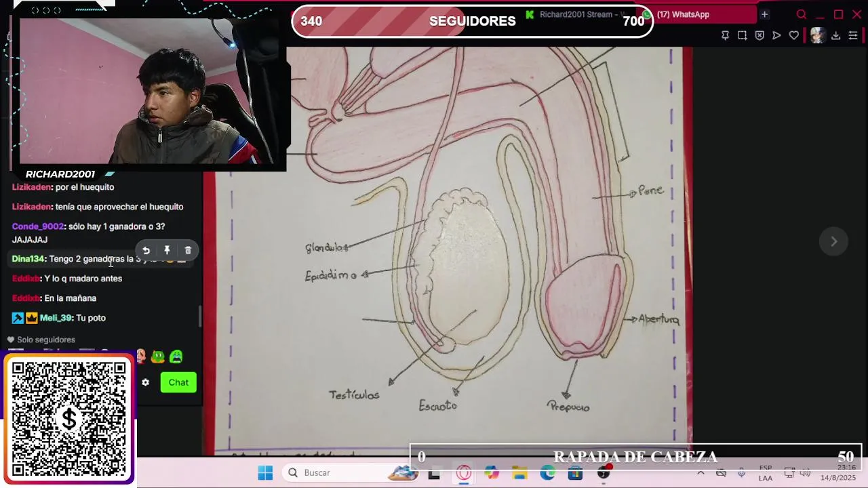Click the SEGUIDORES goal progress bar
The width and height of the screenshot is (868, 488).
[x=473, y=21]
